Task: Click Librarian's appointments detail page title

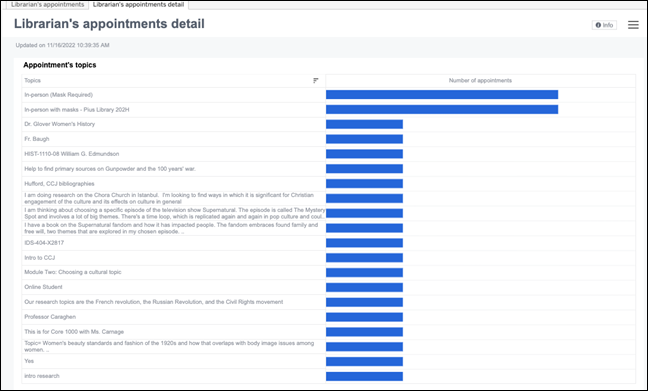Action: [x=109, y=24]
